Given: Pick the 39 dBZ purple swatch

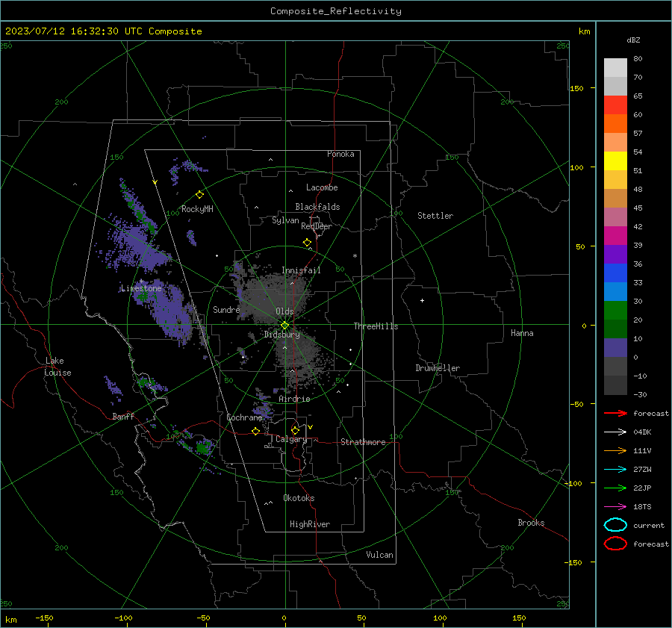Looking at the screenshot, I should (615, 254).
